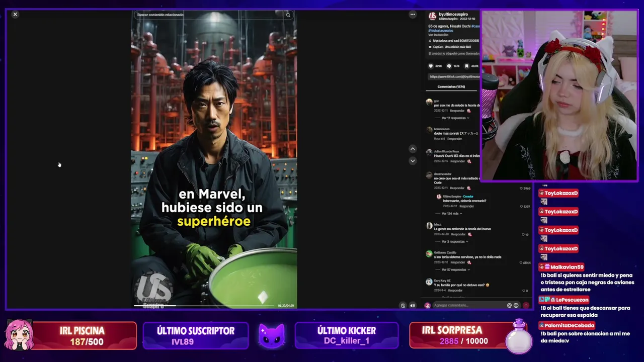
Task: Click the 'ÚLTIMO KICKER DC_killer_1' panel
Action: pos(347,335)
